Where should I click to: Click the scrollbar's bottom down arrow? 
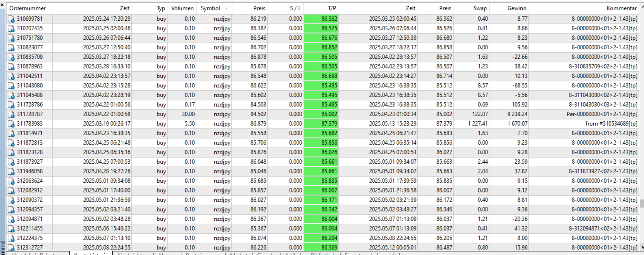click(x=642, y=246)
